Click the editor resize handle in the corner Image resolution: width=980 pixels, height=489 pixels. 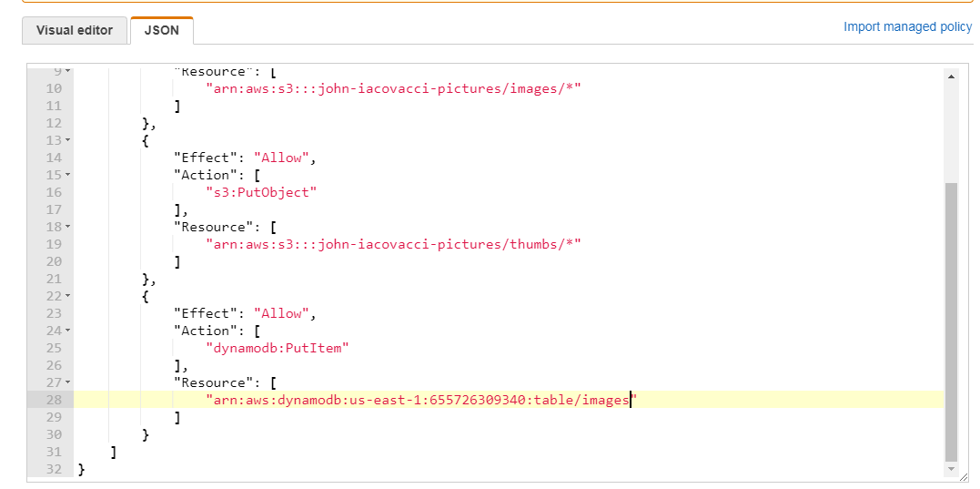(964, 477)
